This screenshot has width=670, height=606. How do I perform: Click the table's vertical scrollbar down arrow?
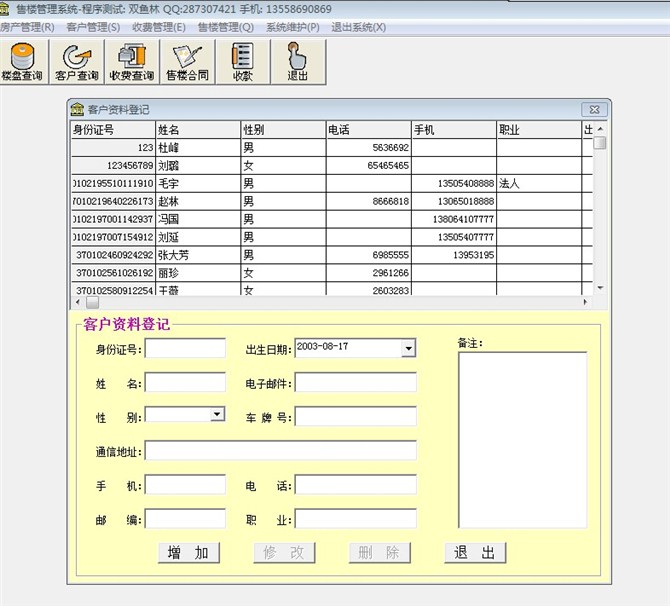click(x=600, y=288)
